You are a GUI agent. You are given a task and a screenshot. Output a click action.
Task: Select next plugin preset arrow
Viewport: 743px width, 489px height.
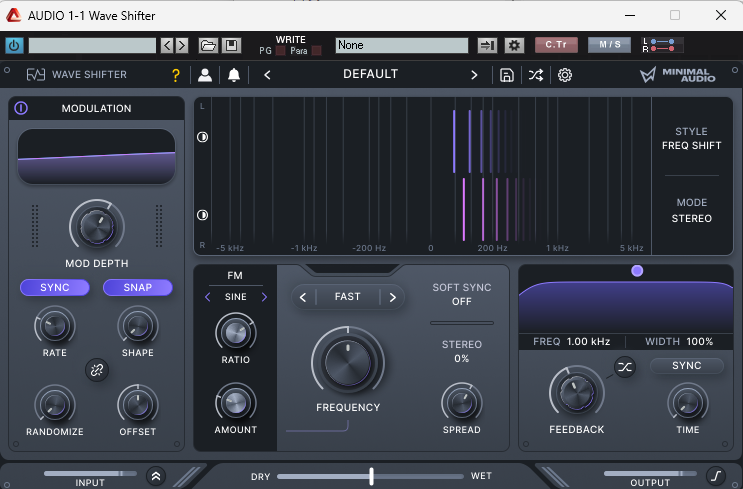(x=474, y=75)
